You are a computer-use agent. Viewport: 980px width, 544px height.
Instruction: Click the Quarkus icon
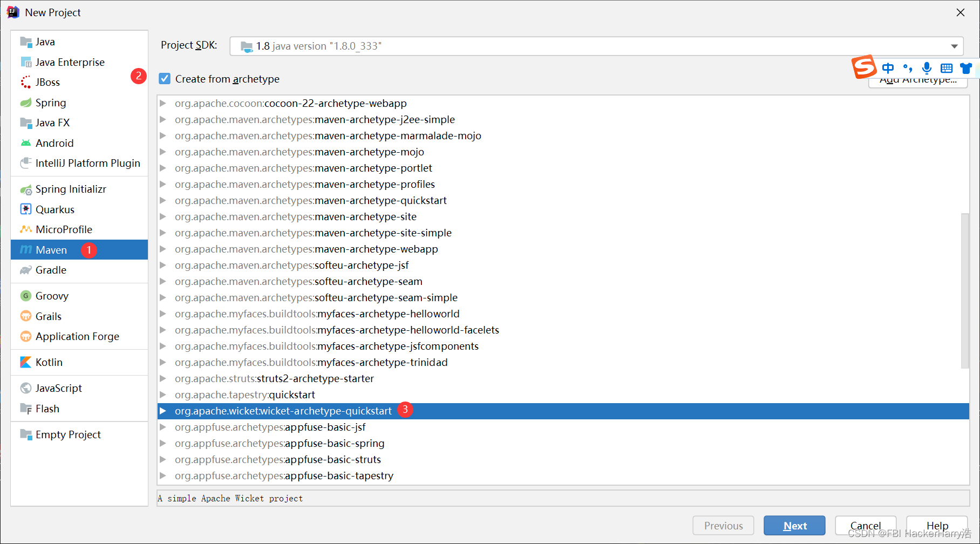26,209
